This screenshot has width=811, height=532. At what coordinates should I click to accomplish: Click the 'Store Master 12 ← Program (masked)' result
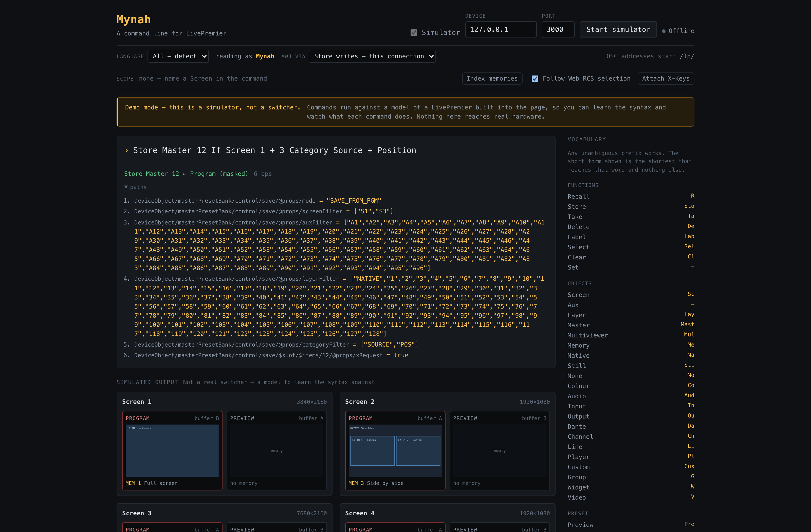[x=186, y=174]
